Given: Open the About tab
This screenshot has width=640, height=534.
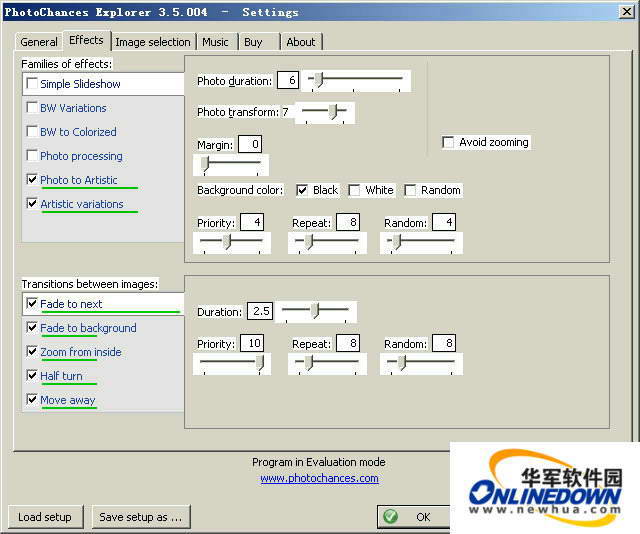Looking at the screenshot, I should point(301,42).
